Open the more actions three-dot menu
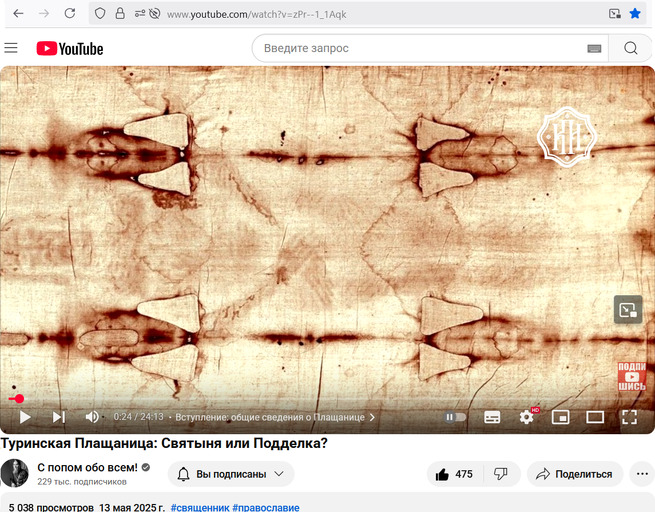 click(x=642, y=474)
